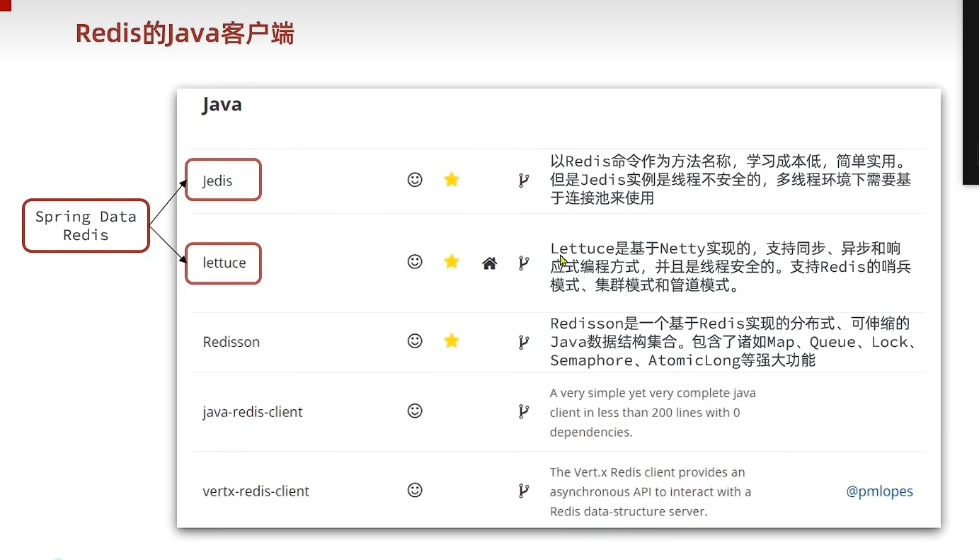Click the smiley icon beside vertx-redis-client

(415, 490)
